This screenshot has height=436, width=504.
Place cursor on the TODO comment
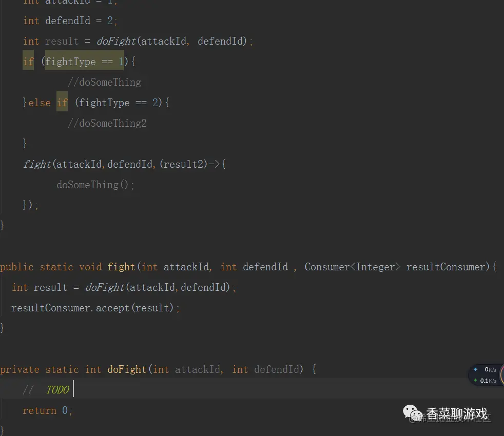click(58, 390)
